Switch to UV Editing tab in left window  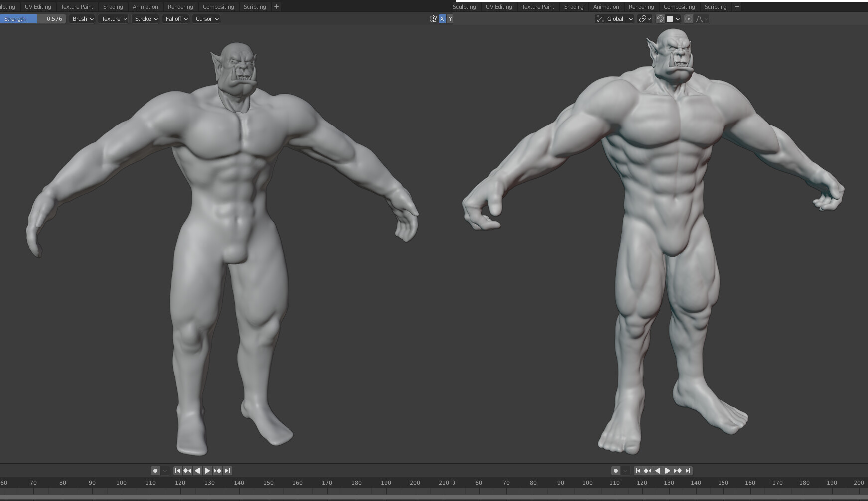coord(38,7)
